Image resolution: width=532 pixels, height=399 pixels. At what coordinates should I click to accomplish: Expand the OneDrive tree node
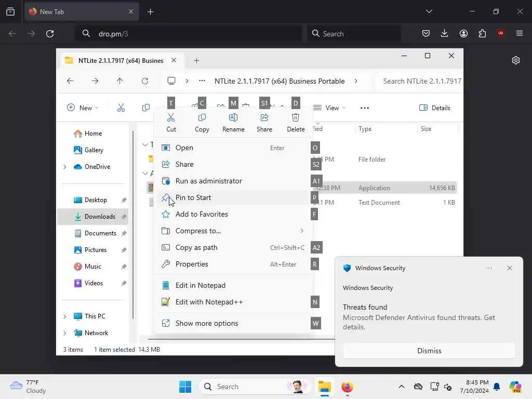tap(65, 167)
